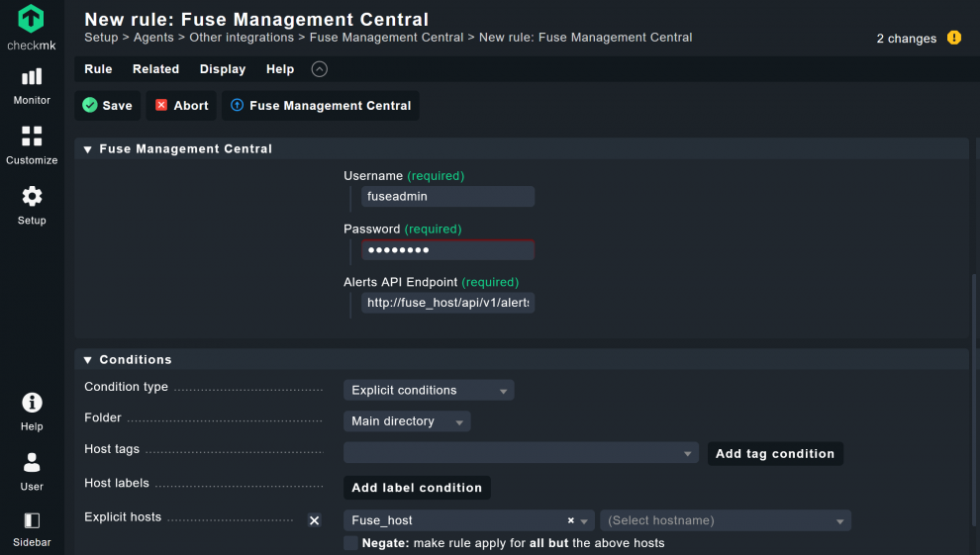Open the Monitor menu

[32, 86]
